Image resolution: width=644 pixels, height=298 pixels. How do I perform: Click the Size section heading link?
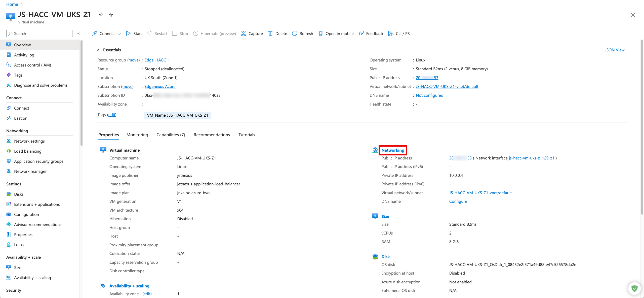coord(385,216)
